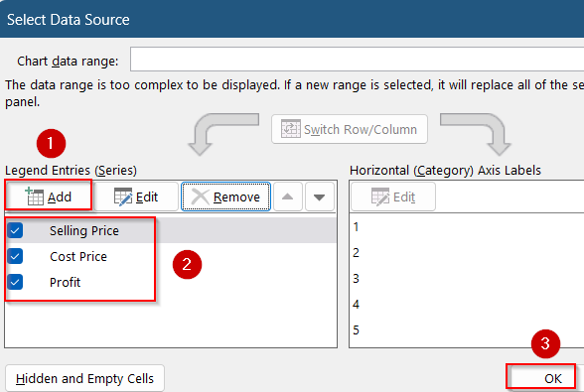Move series down with arrow button
This screenshot has width=584, height=392.
click(x=319, y=196)
